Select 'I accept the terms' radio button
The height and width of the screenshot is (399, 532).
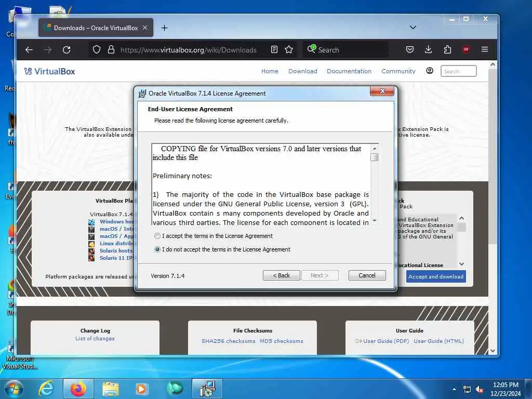pos(157,236)
